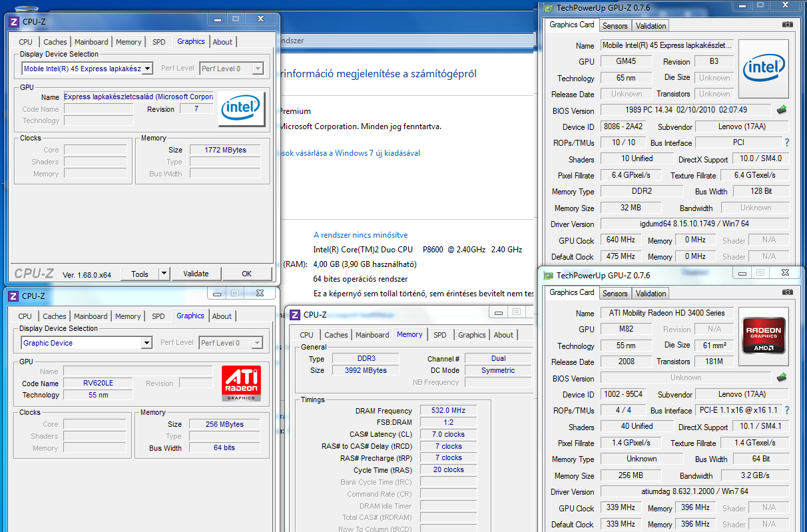Click the '3.2 GB/s' Bandwidth value
Viewport: 807px width, 532px height.
point(755,475)
